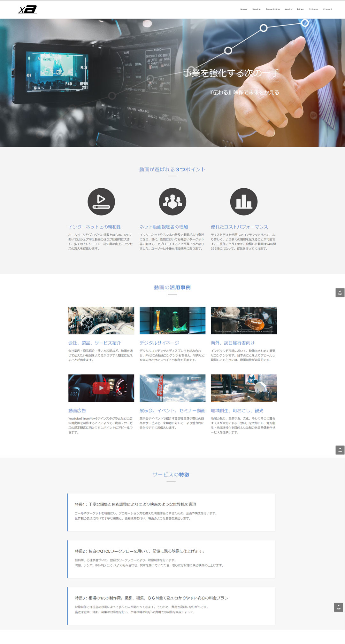Open the 海外、訪日旅行者向け link
This screenshot has height=644, width=345.
[233, 343]
